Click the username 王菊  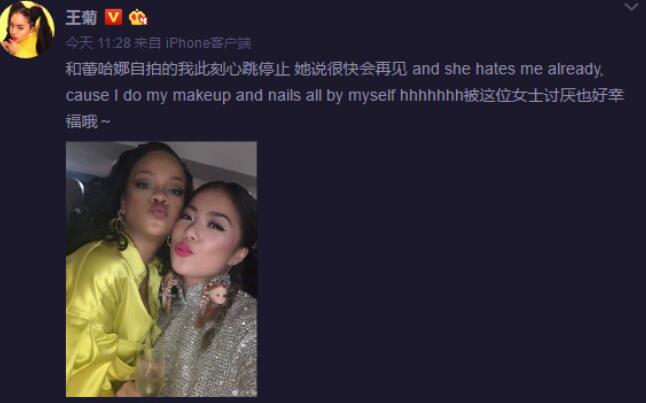click(x=82, y=18)
